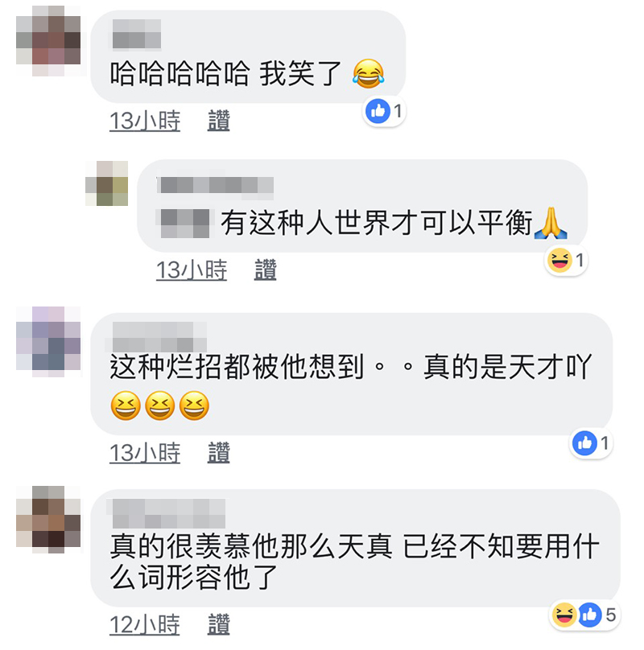Screen dimensions: 644x650
Task: Click 讚 under the 有这种人世界 reply
Action: click(265, 269)
